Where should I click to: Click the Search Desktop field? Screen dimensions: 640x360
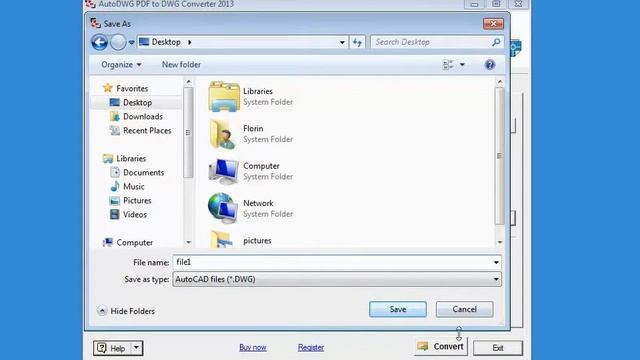431,42
